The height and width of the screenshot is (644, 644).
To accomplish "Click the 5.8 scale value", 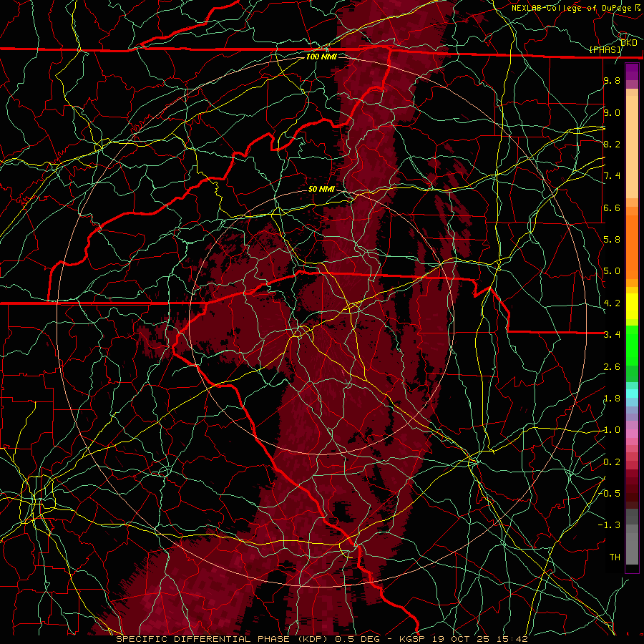I will pos(612,240).
